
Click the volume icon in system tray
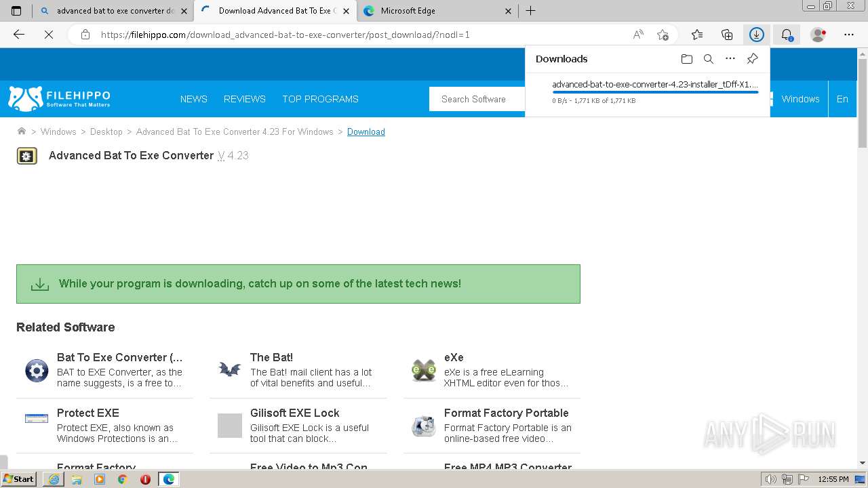pyautogui.click(x=771, y=479)
